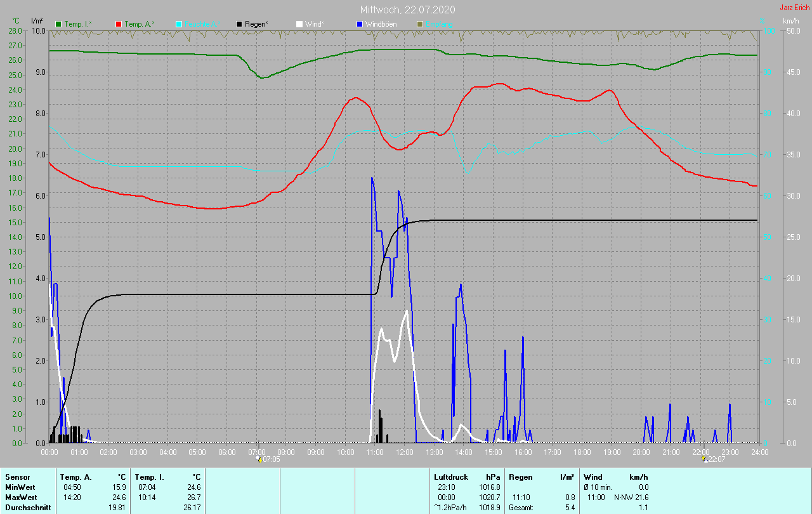Click the Sensor header in the table
This screenshot has width=812, height=514.
tap(18, 477)
